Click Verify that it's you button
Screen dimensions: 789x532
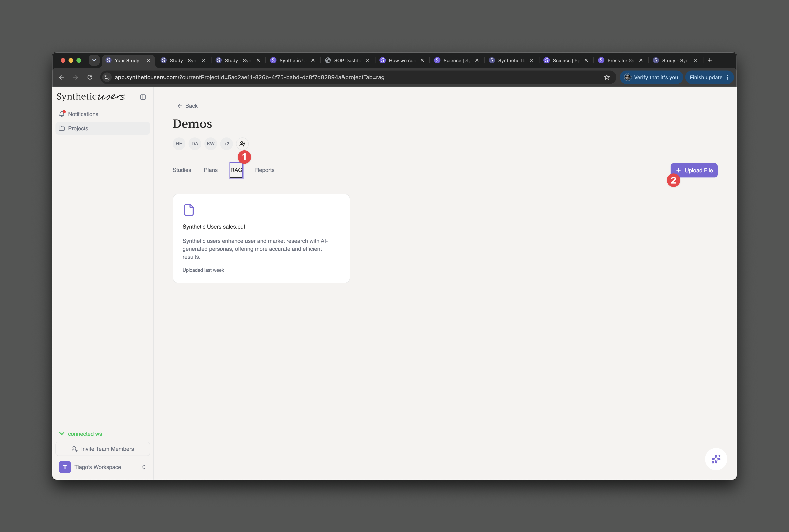coord(651,77)
